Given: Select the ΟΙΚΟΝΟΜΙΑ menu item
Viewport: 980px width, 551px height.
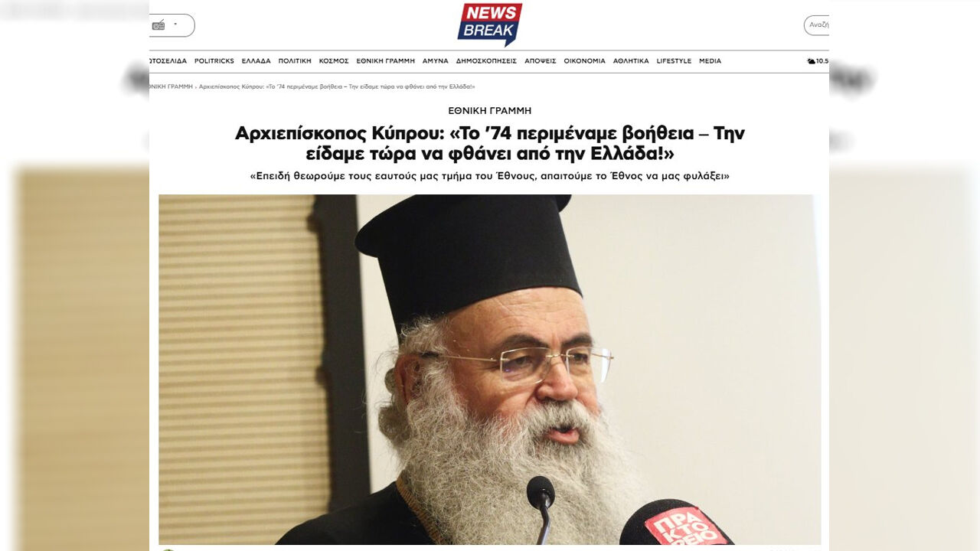Looking at the screenshot, I should tap(585, 61).
